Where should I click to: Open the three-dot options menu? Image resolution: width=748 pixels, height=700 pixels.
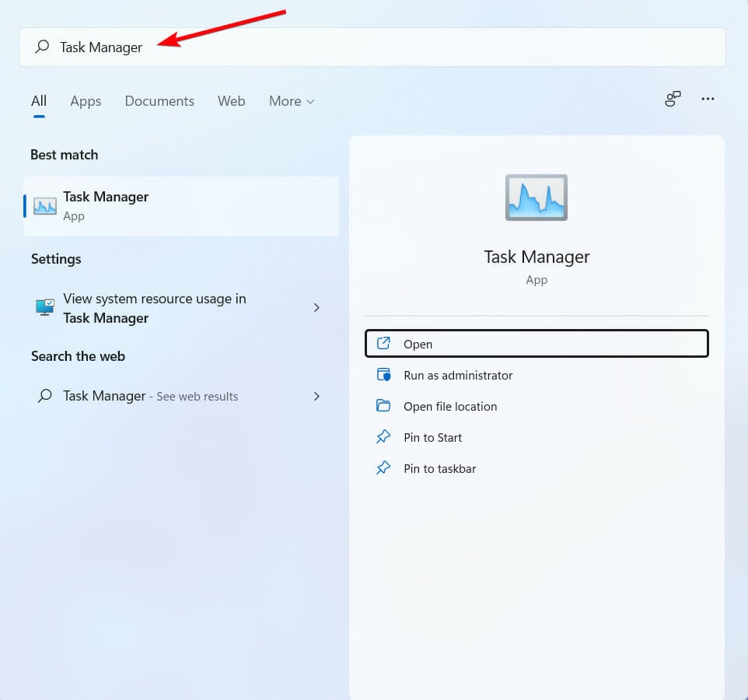(x=708, y=99)
